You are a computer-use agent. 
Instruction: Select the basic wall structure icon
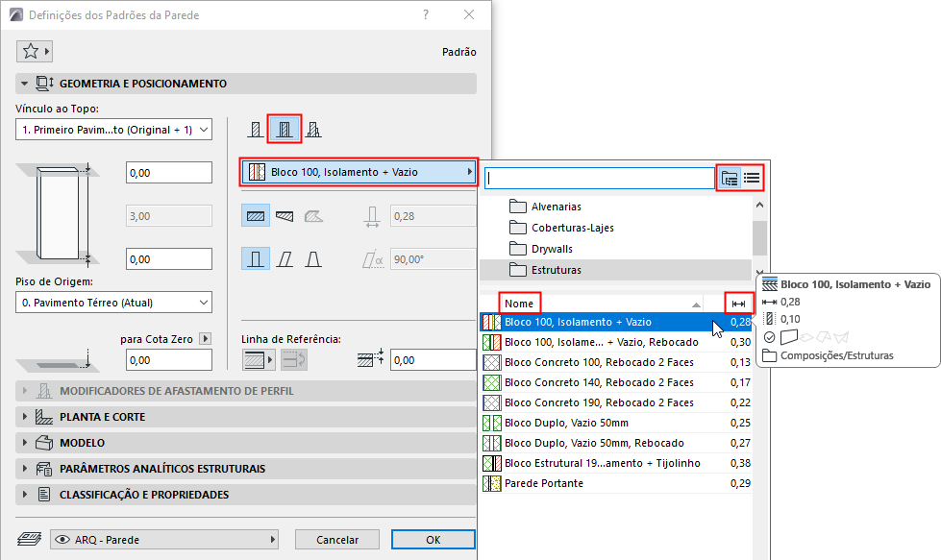256,130
